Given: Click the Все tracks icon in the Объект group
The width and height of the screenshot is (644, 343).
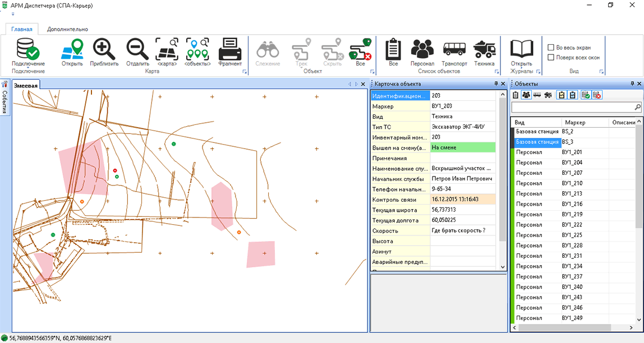Looking at the screenshot, I should (x=360, y=49).
